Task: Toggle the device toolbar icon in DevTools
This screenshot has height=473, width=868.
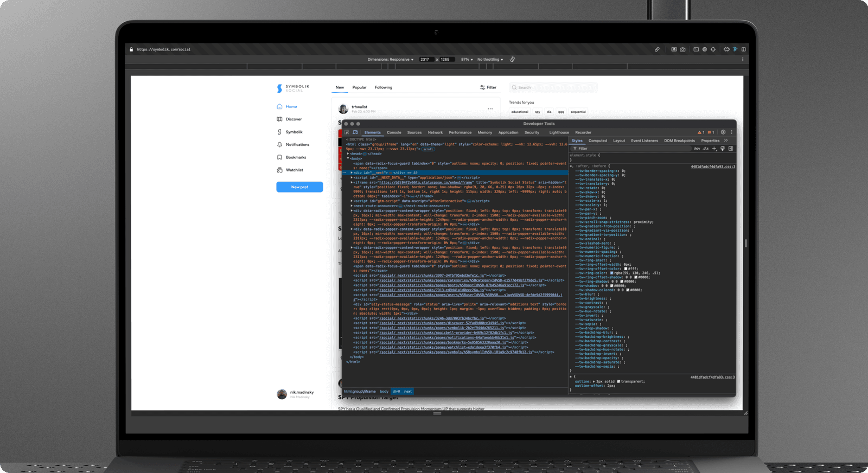Action: [355, 132]
